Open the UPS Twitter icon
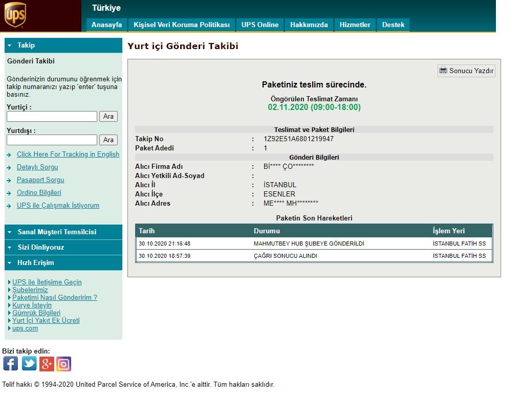 point(29,364)
